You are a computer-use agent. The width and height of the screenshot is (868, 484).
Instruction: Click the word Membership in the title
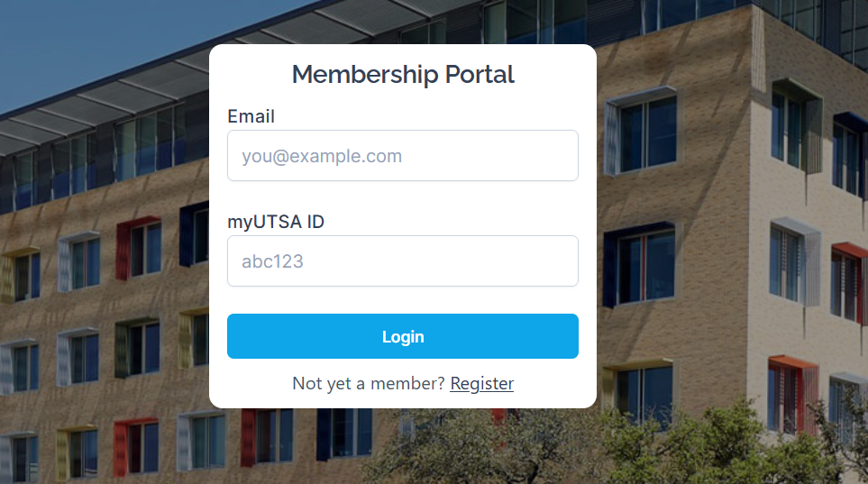coord(364,74)
